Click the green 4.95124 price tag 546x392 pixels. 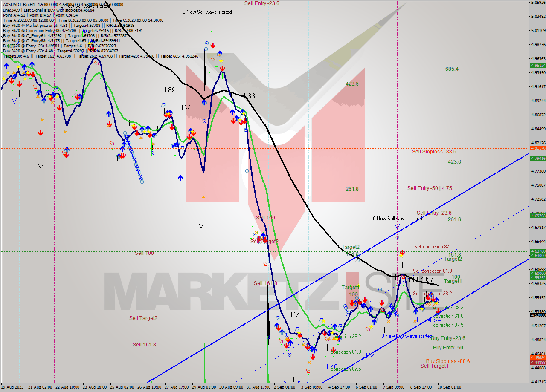tap(537, 66)
